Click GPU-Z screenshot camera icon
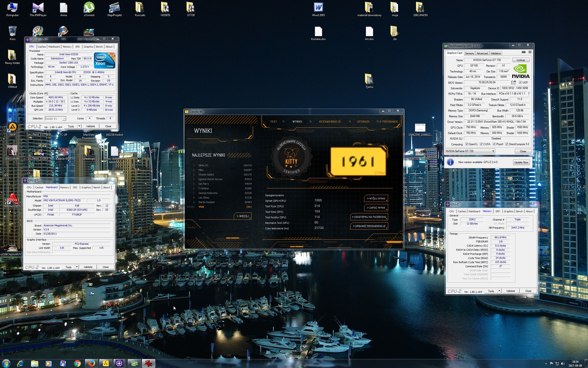This screenshot has width=588, height=368. pos(524,52)
